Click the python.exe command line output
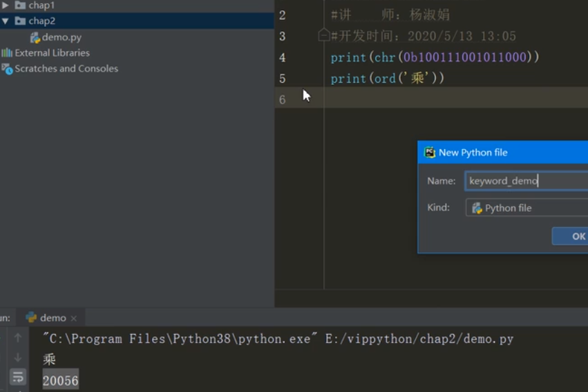 [x=278, y=339]
